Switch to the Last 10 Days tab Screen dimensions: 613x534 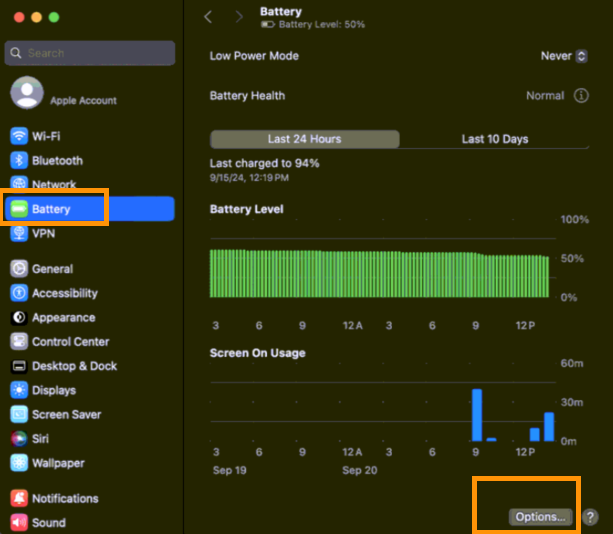494,139
